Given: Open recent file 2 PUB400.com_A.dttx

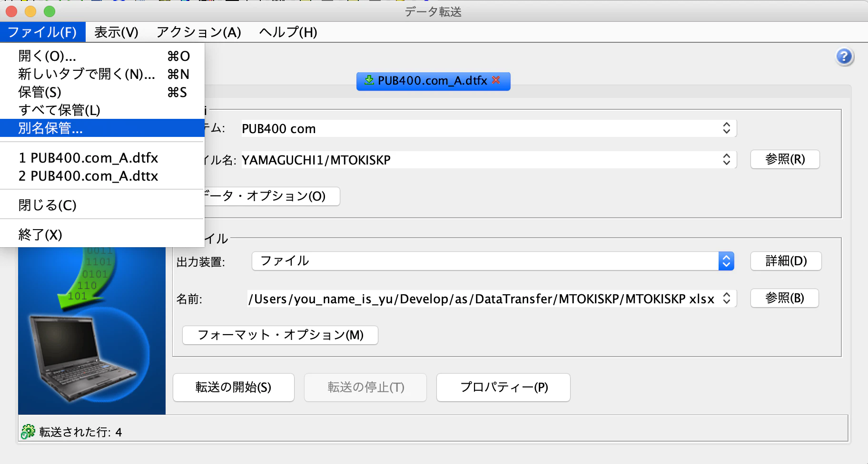Looking at the screenshot, I should coord(102,176).
